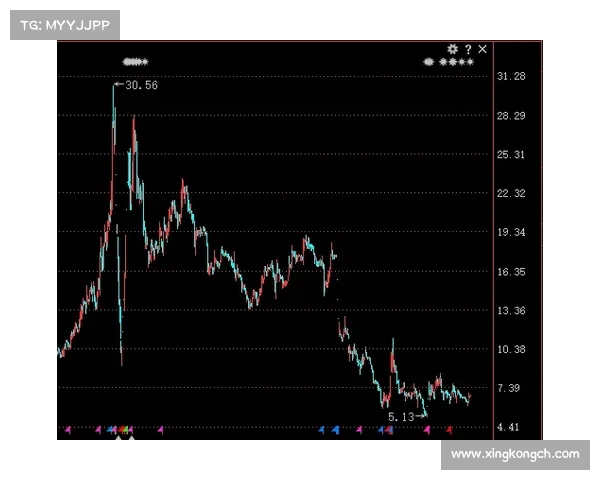Click the 31.28 price axis label
The width and height of the screenshot is (600, 480).
[511, 76]
